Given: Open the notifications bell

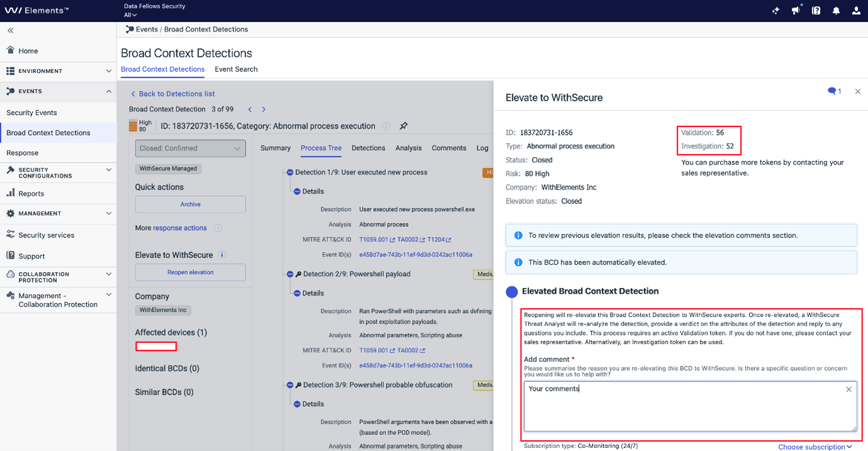Looking at the screenshot, I should (836, 11).
